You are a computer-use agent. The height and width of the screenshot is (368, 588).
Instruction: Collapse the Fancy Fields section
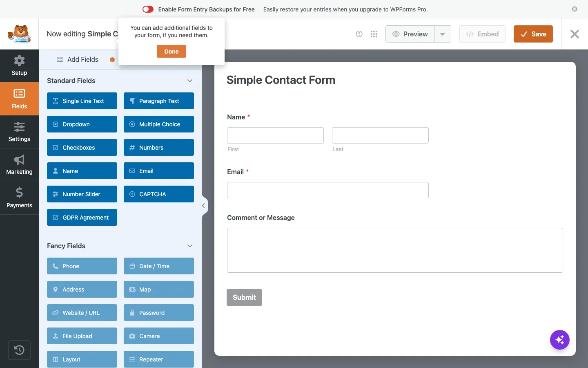(190, 246)
